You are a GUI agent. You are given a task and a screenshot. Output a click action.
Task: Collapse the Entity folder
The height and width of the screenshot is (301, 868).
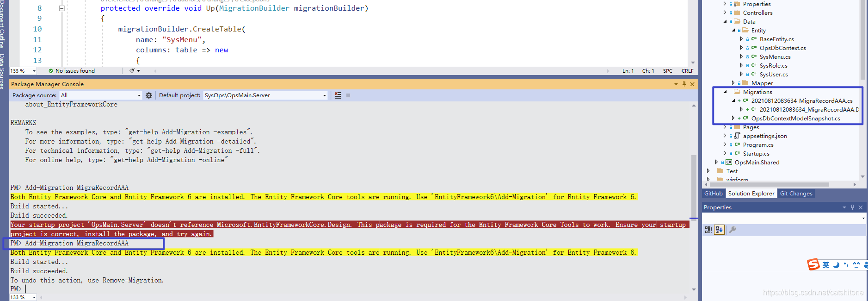[733, 31]
